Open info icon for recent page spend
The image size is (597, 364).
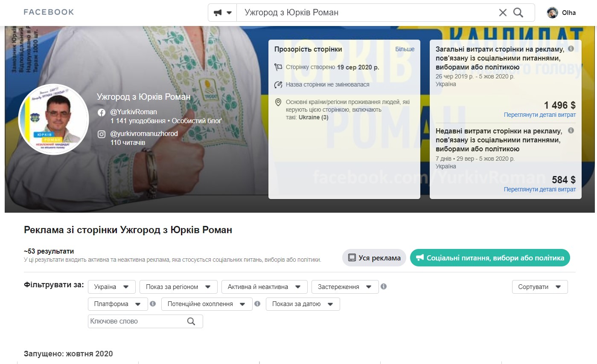[x=571, y=130]
